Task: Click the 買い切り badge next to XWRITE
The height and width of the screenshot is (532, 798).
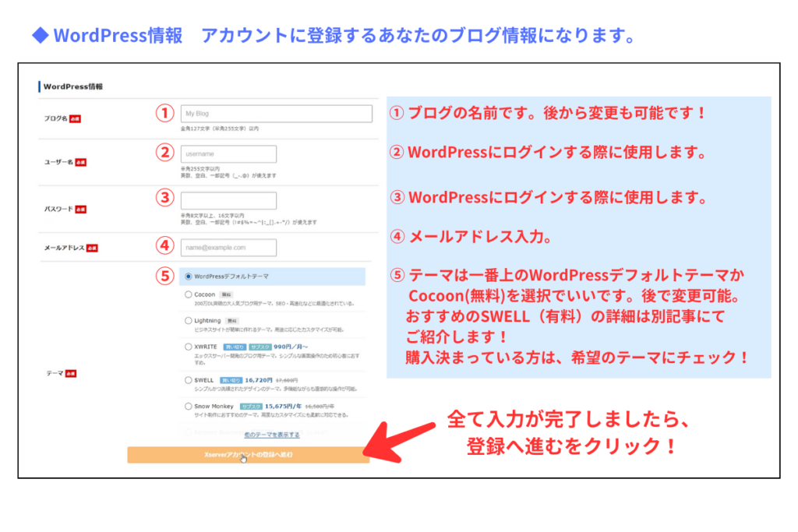Action: click(x=235, y=347)
